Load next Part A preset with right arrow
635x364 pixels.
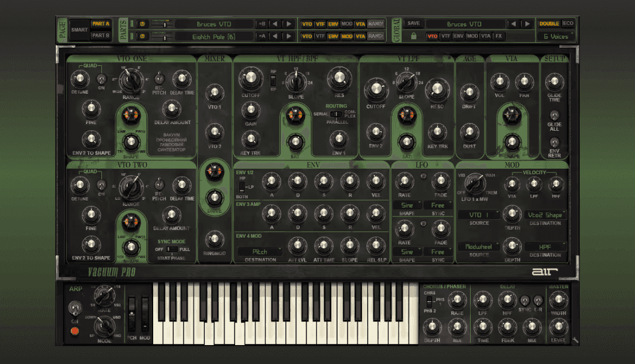click(x=289, y=24)
